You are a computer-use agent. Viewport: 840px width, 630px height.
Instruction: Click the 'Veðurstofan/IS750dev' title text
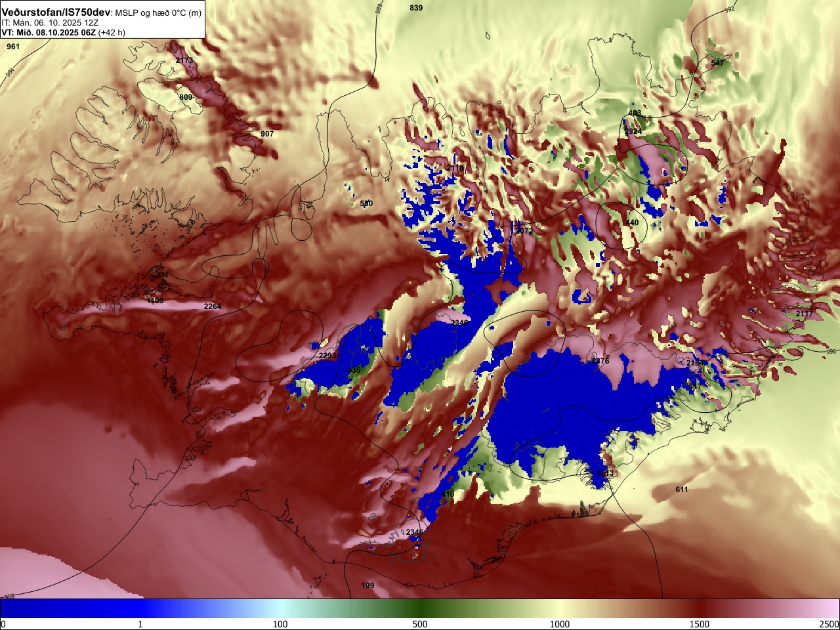(56, 12)
